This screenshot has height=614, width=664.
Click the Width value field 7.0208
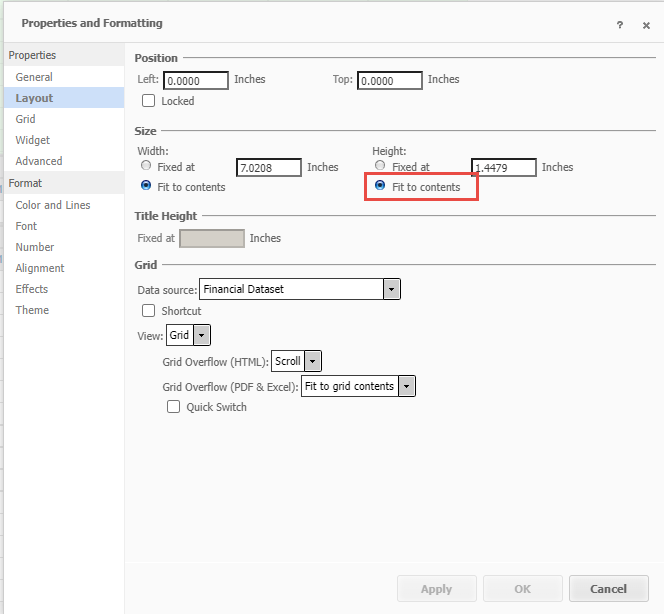269,167
